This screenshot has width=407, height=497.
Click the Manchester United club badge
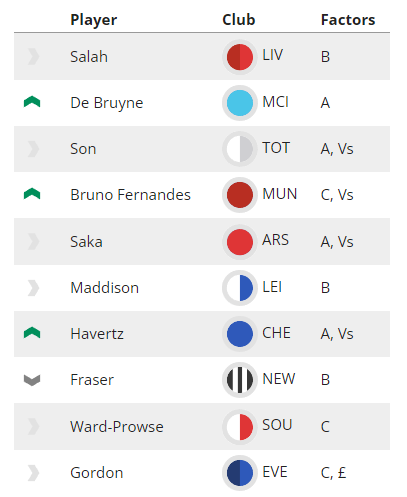(x=240, y=195)
